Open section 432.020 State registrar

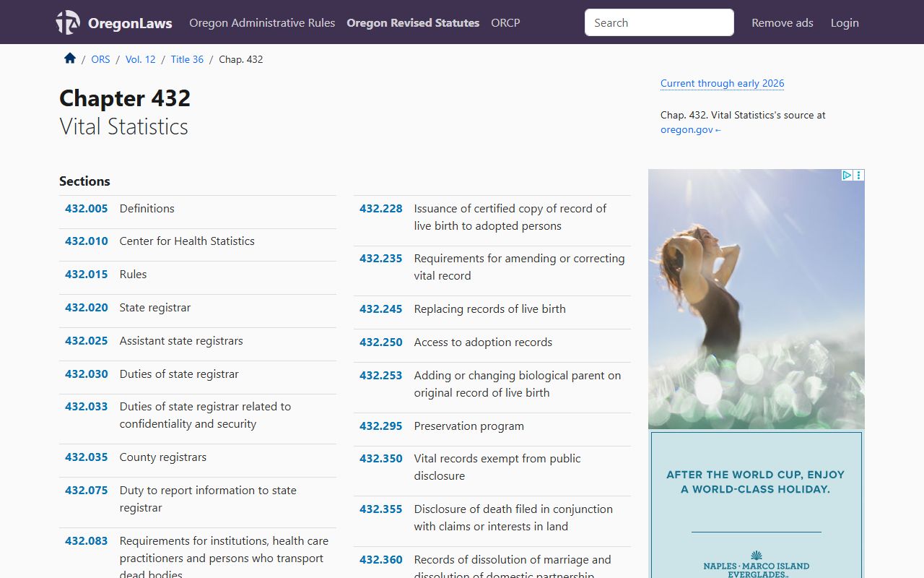click(87, 307)
